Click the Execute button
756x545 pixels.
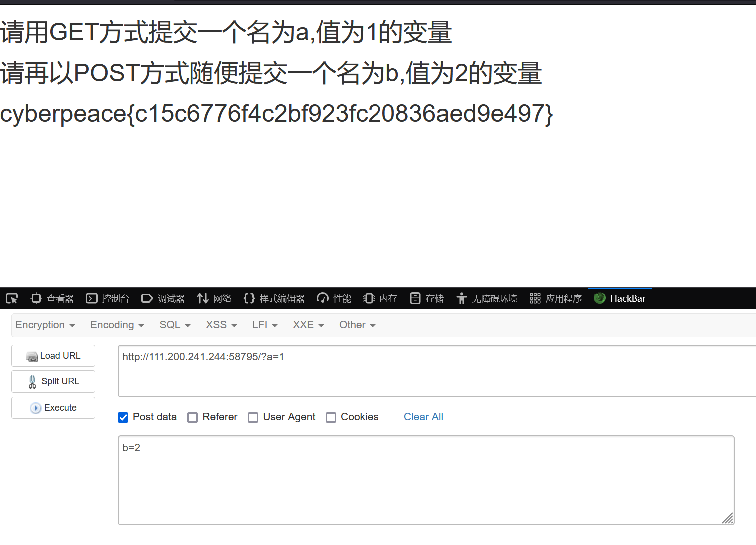pos(53,407)
